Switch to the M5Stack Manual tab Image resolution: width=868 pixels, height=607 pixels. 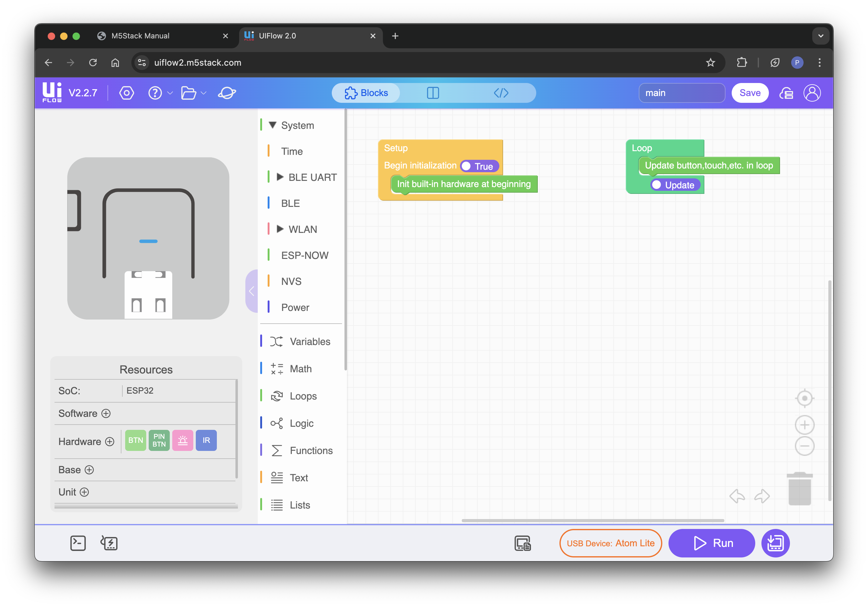click(x=163, y=36)
